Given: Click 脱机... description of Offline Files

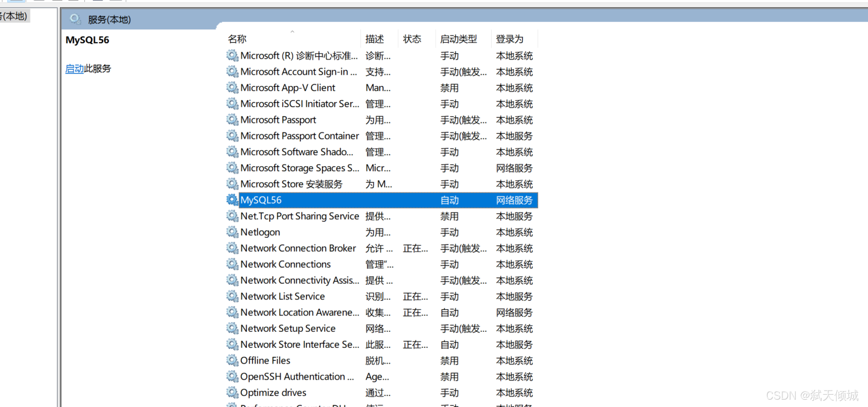Looking at the screenshot, I should click(x=378, y=361).
